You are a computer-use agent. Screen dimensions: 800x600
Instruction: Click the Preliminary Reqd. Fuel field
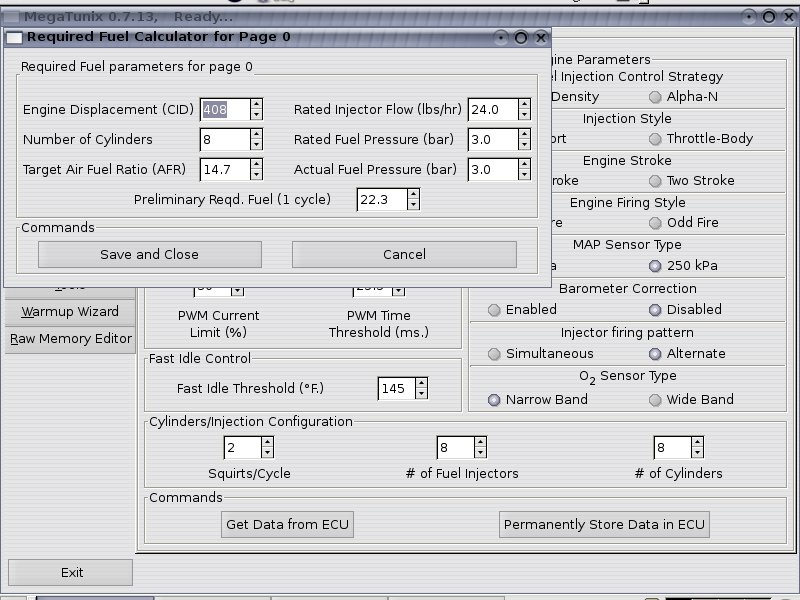click(x=382, y=199)
